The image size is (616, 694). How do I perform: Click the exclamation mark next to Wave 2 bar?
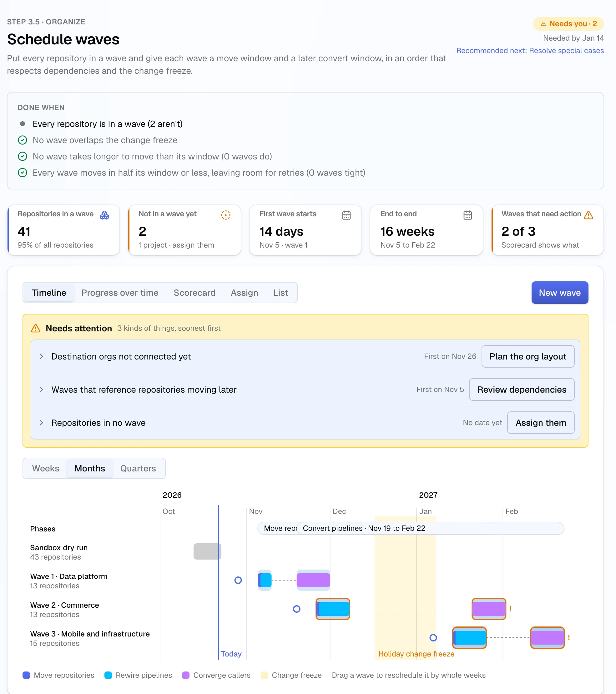point(510,609)
